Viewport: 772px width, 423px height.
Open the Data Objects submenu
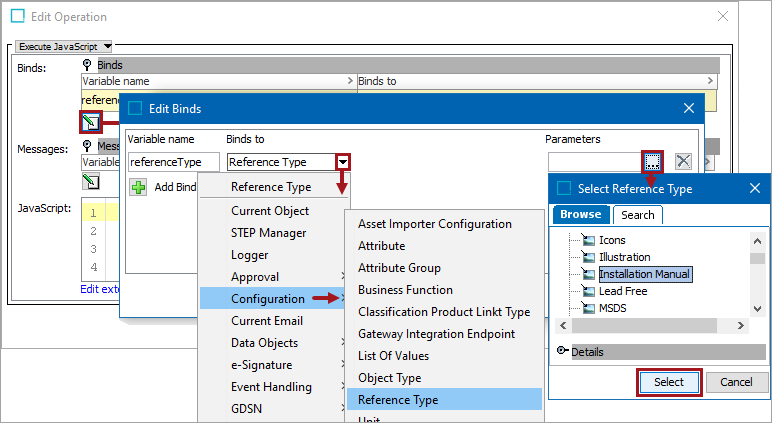(x=272, y=343)
